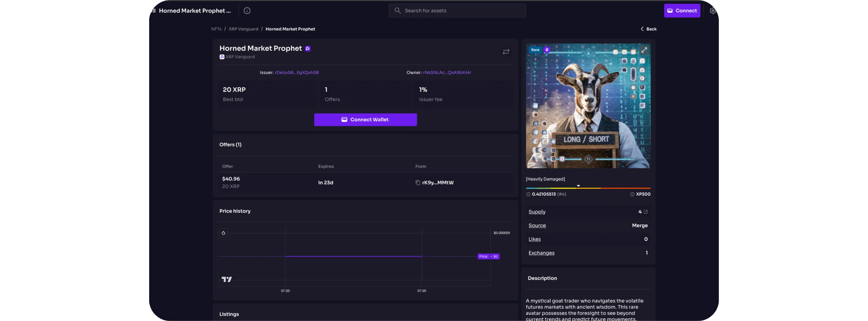868x321 pixels.
Task: Open the external link icon next to Supply
Action: [x=646, y=212]
